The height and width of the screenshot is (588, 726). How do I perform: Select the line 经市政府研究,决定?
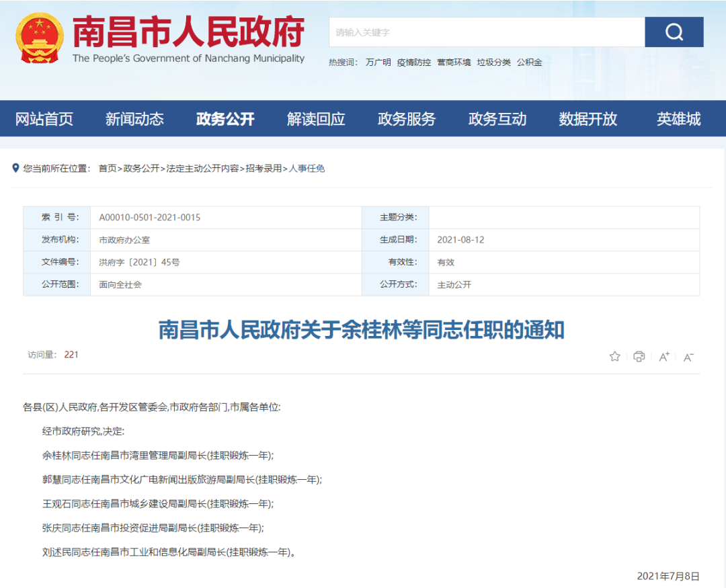point(83,431)
